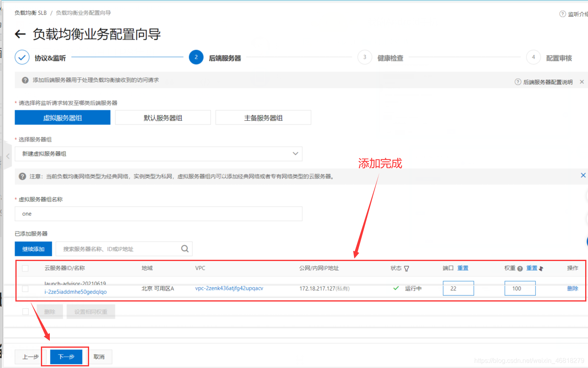Click the 公网/内网IP地址 column header
Viewport: 588px width, 368px height.
[319, 268]
